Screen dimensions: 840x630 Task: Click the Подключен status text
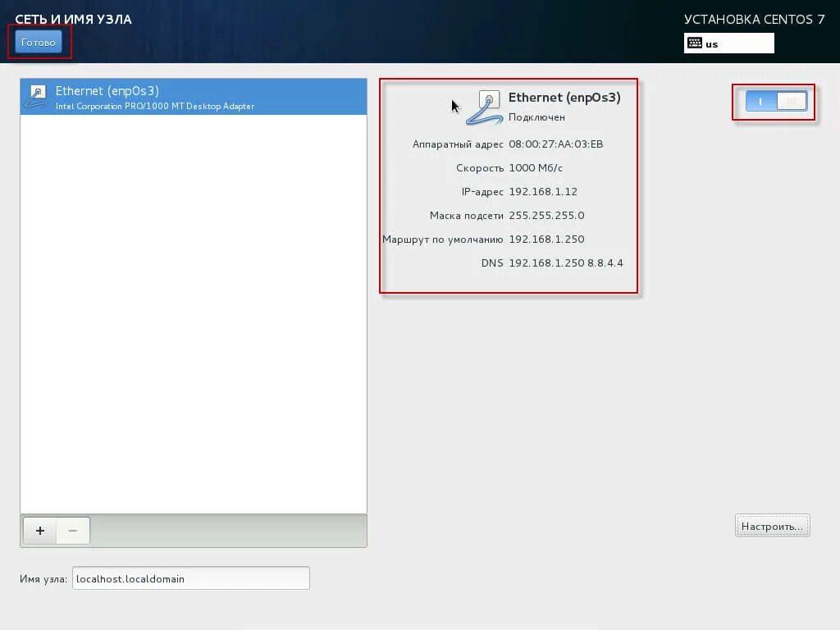click(x=536, y=117)
